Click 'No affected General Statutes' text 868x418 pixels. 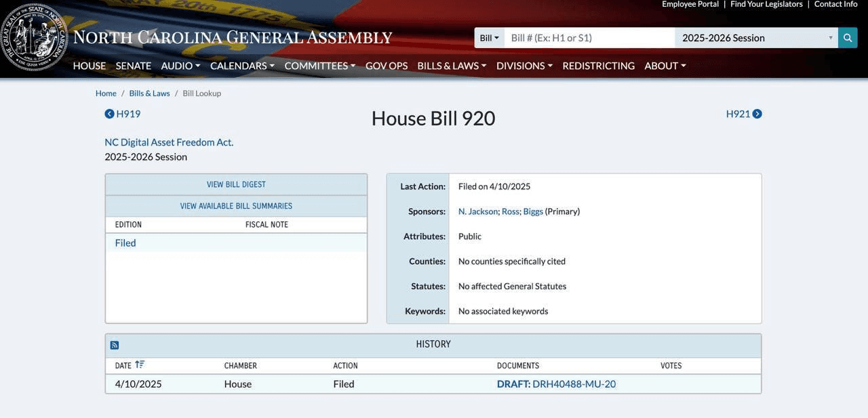513,287
